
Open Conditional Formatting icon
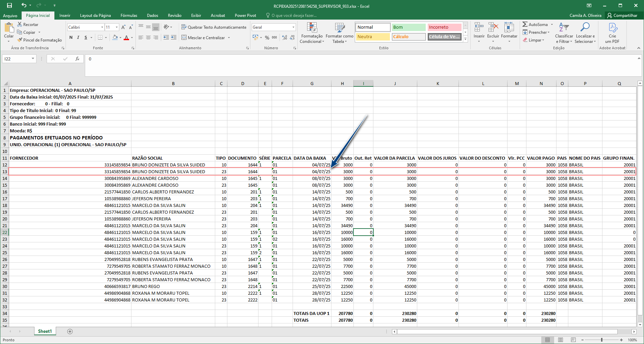click(x=312, y=28)
